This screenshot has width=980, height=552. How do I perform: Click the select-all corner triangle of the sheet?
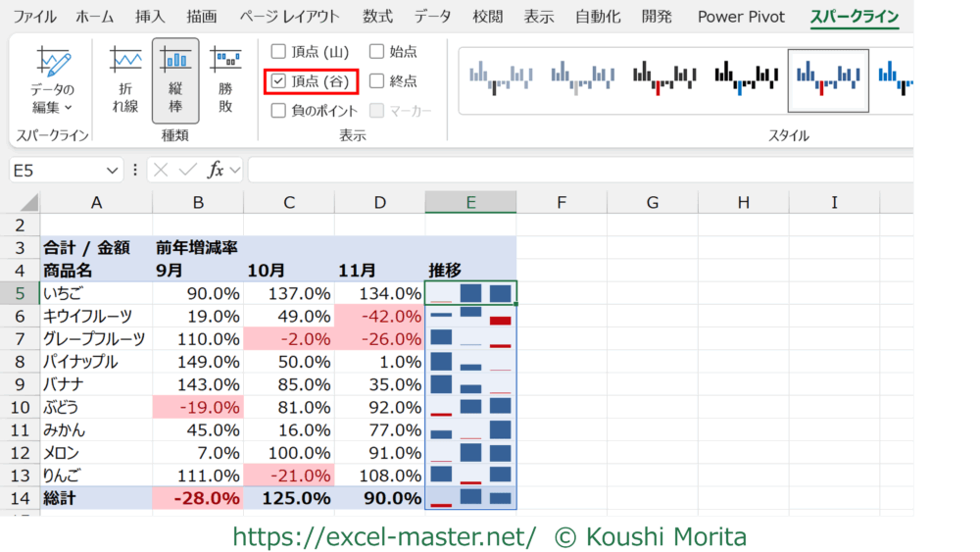click(29, 203)
